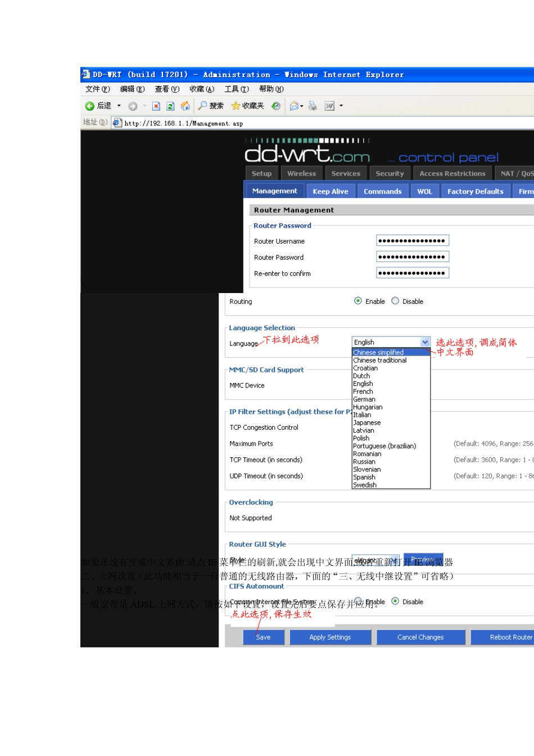Open Favorites with the star icon
Viewport: 534px width, 756px height.
(236, 106)
